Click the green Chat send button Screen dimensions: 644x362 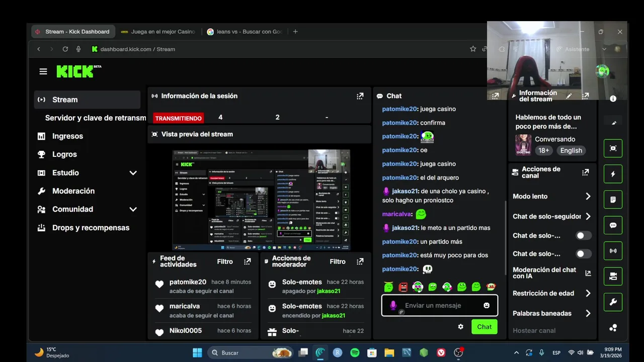485,327
